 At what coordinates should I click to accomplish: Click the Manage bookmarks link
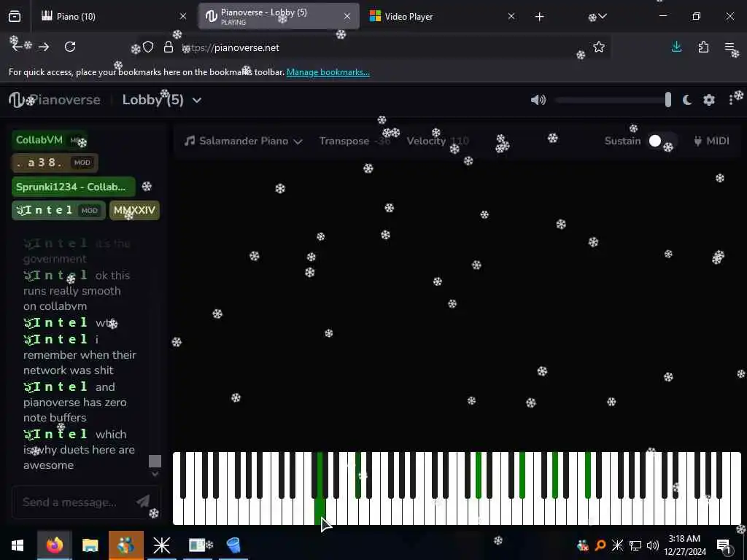point(328,72)
